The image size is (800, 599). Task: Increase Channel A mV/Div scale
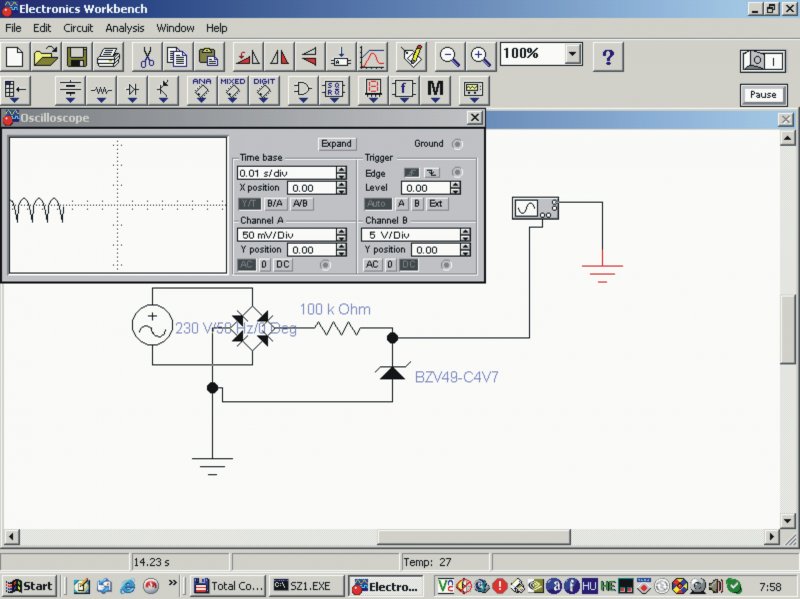coord(342,231)
